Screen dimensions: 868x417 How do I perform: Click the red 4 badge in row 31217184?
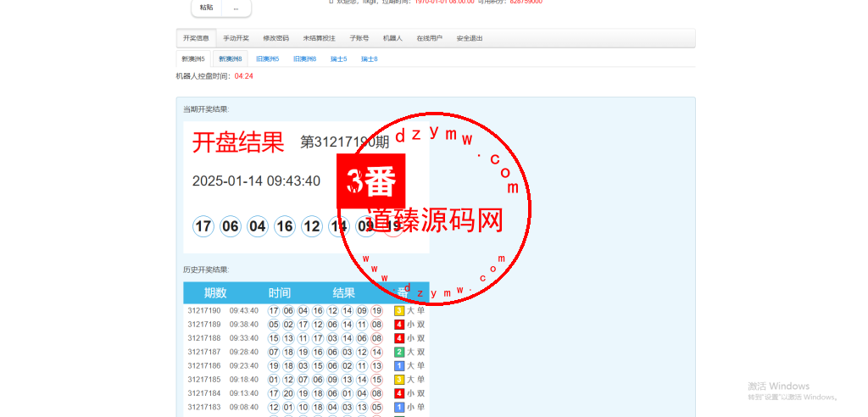click(x=399, y=394)
